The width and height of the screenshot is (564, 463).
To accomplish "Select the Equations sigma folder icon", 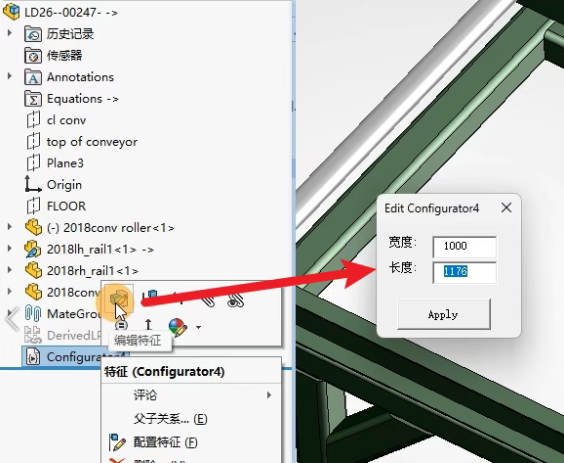I will 33,99.
